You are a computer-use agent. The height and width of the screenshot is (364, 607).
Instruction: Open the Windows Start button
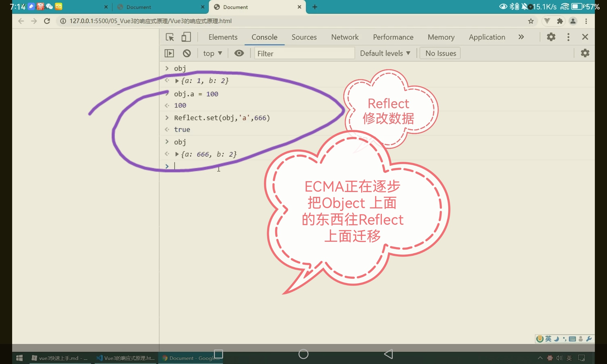19,358
